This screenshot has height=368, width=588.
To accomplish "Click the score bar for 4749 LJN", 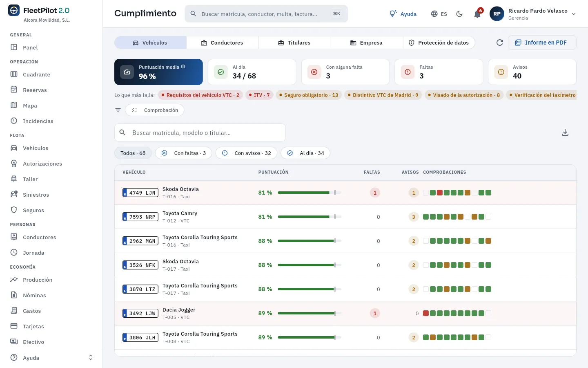I will (x=310, y=193).
